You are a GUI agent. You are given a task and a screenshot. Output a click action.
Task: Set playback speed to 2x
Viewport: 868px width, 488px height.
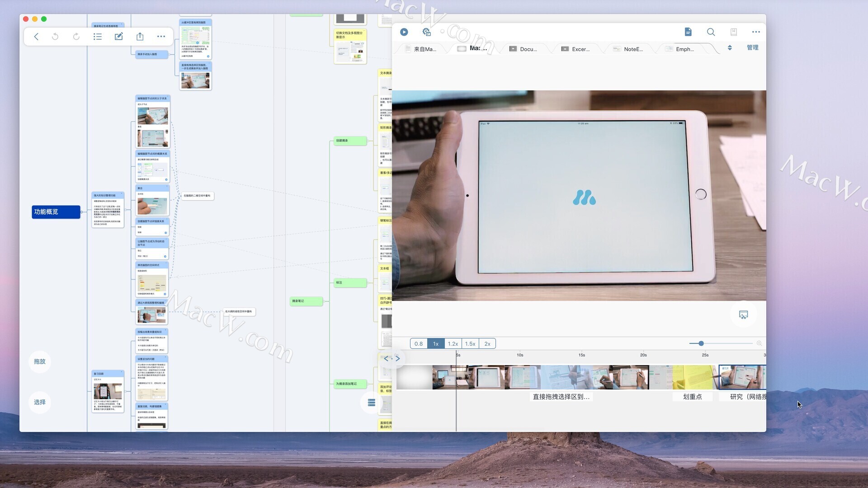(x=487, y=344)
